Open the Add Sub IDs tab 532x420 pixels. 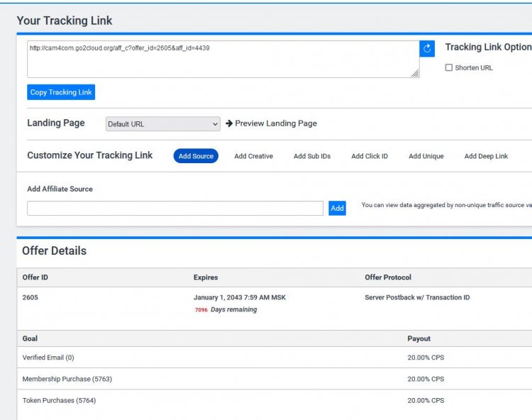(312, 156)
